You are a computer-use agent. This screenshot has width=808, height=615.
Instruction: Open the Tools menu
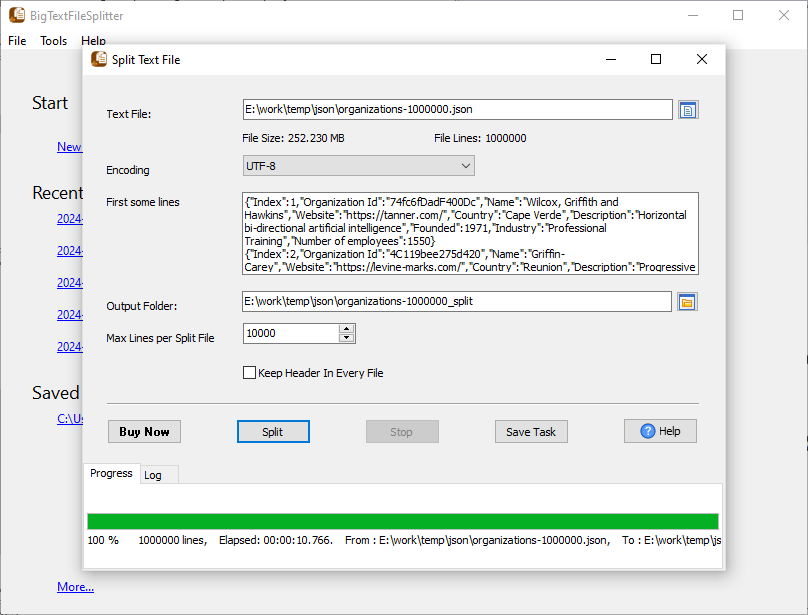pyautogui.click(x=53, y=41)
